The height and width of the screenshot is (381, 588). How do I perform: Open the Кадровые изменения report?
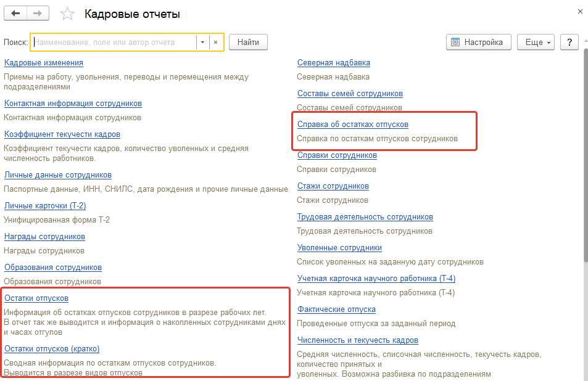[44, 62]
